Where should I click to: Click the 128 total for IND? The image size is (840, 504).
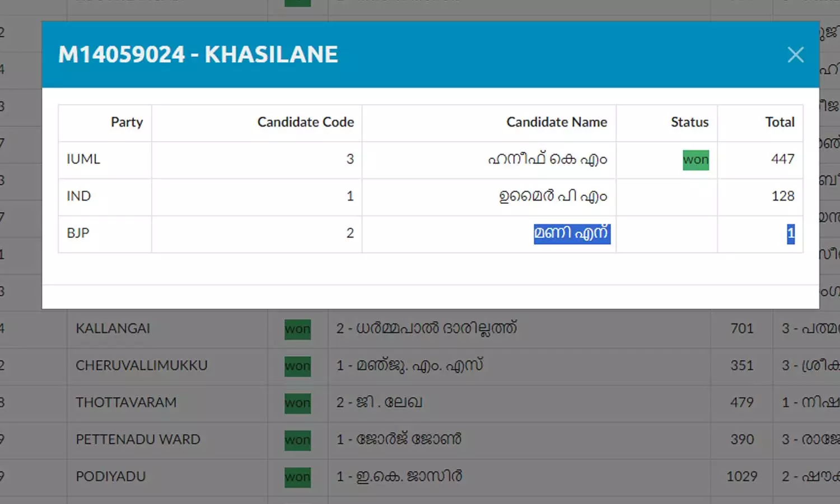[782, 196]
